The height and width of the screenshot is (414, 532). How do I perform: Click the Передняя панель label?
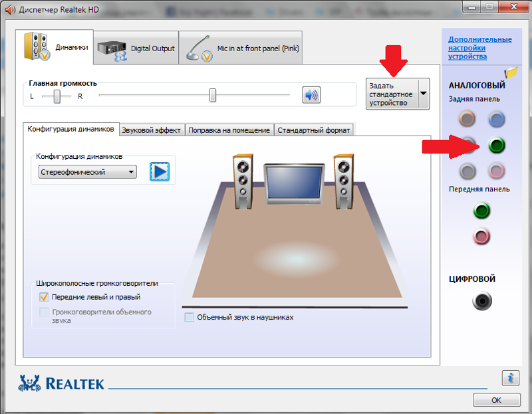point(479,189)
